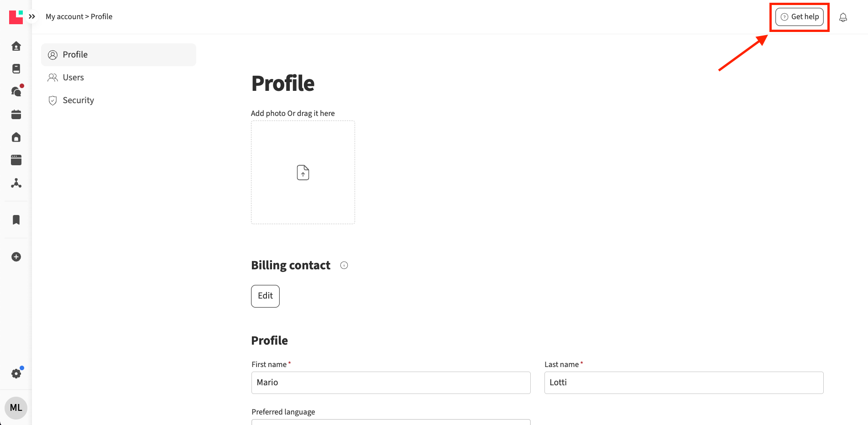Click the network nodes icon in sidebar
The height and width of the screenshot is (425, 868).
click(16, 184)
